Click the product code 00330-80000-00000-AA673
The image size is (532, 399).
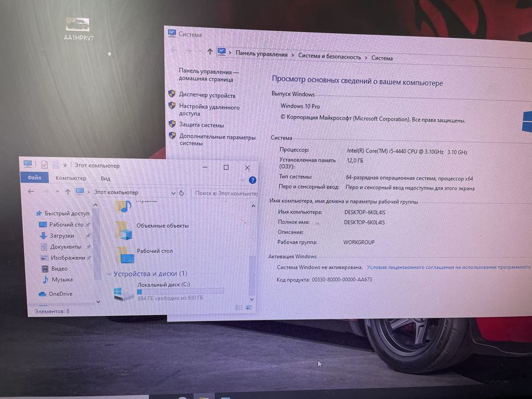point(342,279)
